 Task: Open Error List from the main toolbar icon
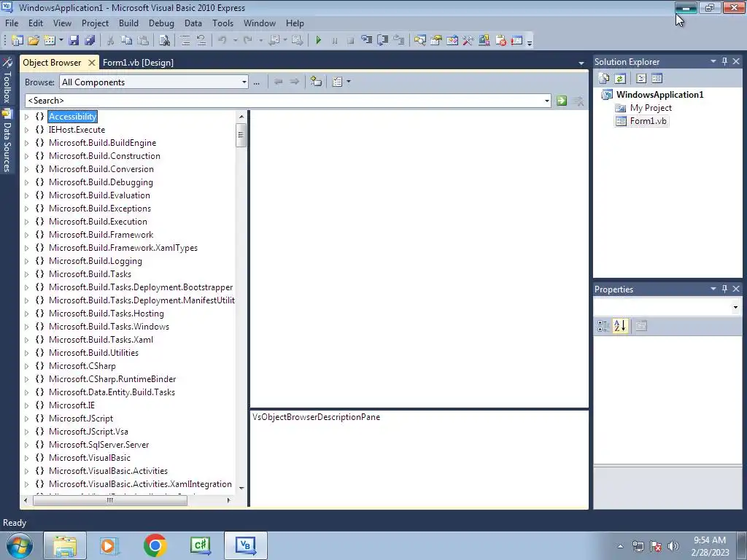point(500,41)
